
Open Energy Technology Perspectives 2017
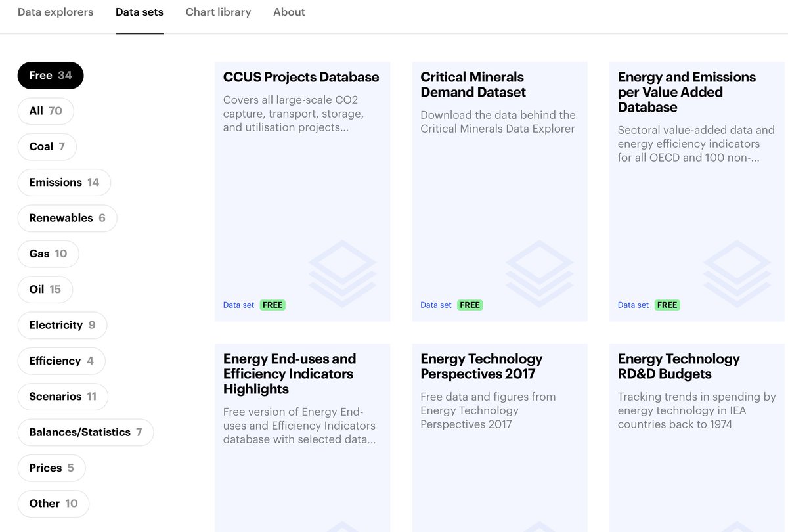point(500,437)
